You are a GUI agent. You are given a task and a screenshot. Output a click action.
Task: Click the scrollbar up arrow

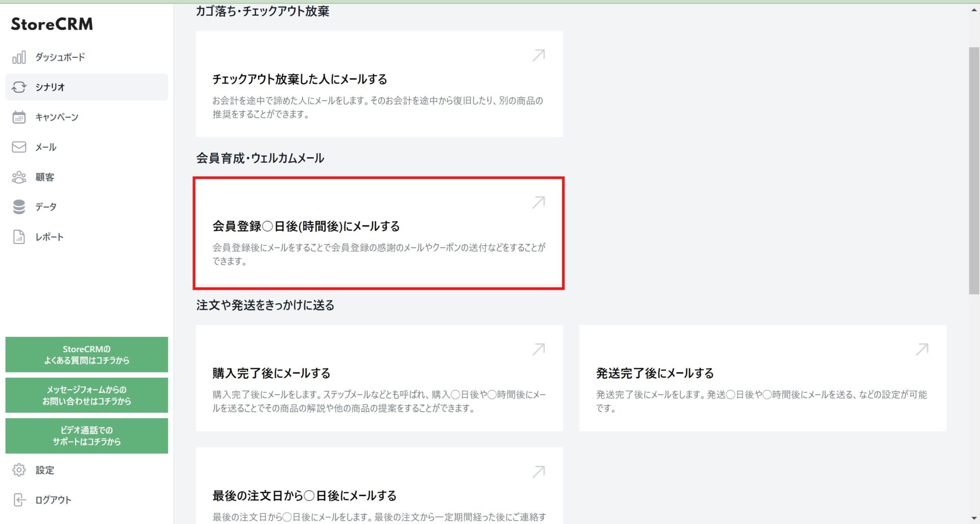(974, 10)
